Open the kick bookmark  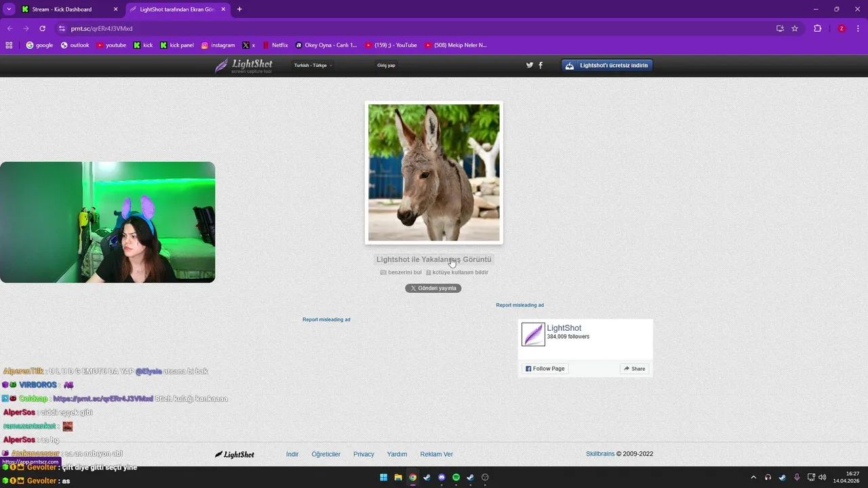click(x=143, y=45)
